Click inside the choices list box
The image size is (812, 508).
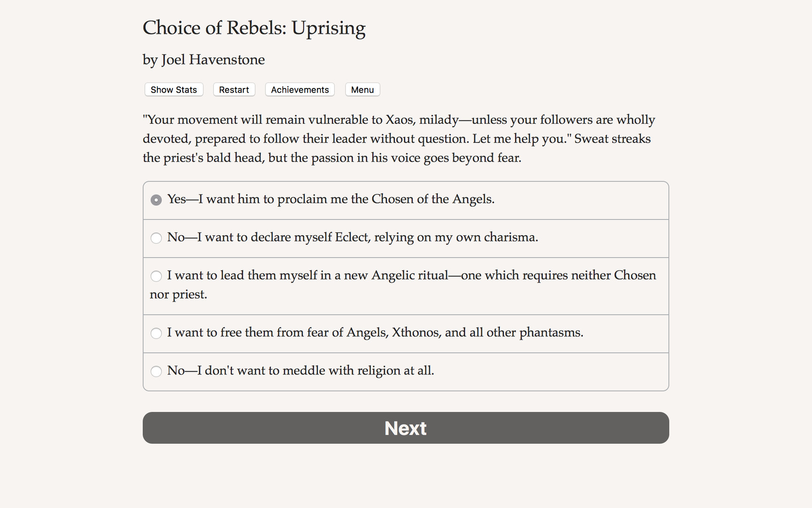pyautogui.click(x=405, y=285)
